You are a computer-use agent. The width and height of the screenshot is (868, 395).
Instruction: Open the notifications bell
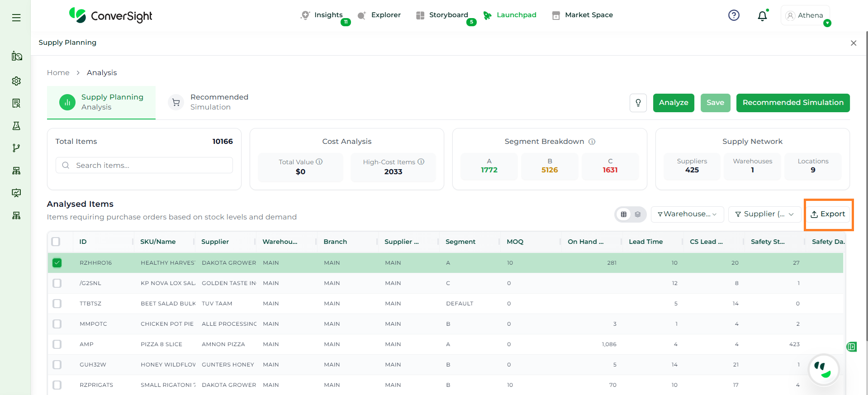tap(762, 16)
